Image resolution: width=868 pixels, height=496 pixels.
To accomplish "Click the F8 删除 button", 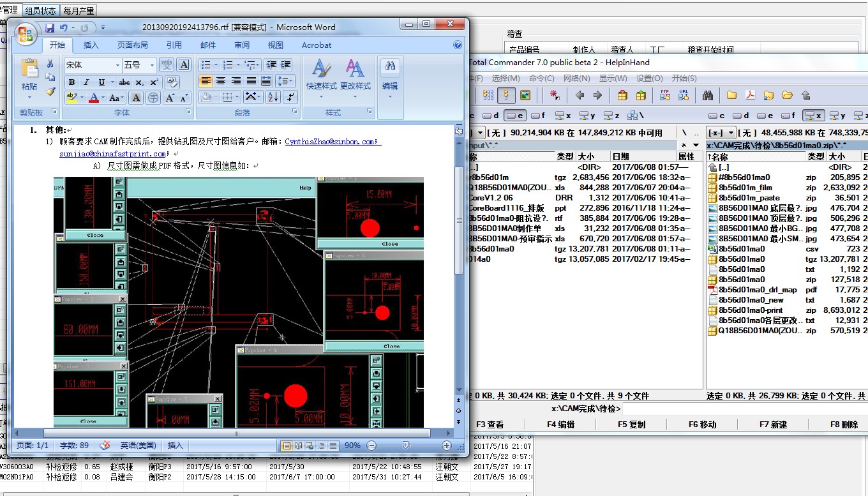I will (x=844, y=425).
